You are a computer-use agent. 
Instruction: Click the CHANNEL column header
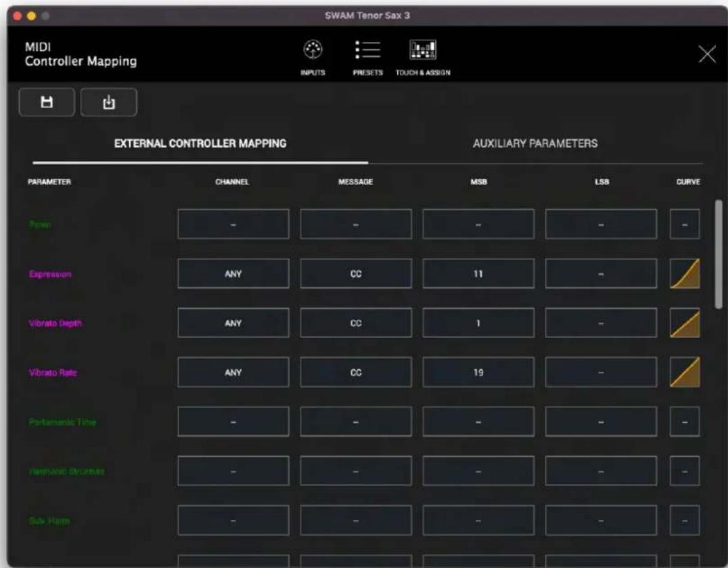coord(232,181)
